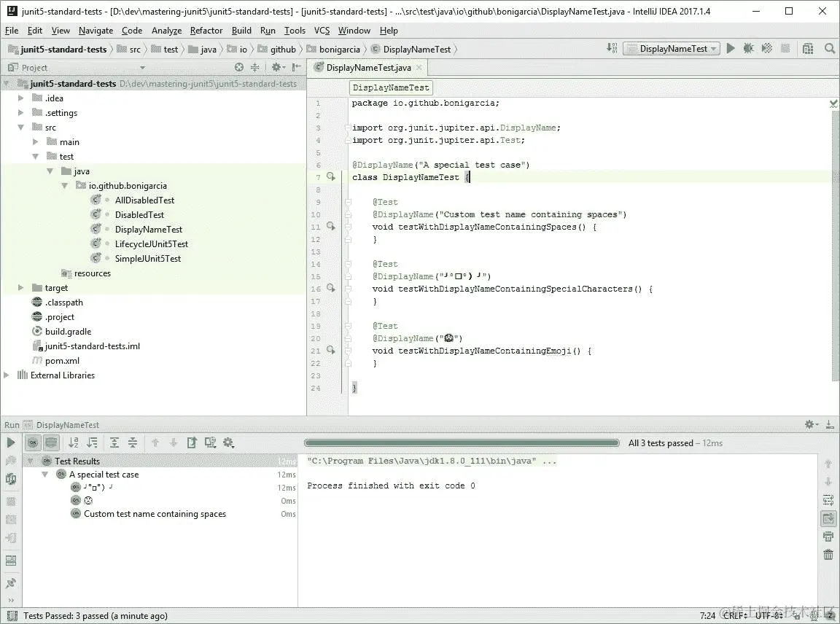Select AllDisabledTest in project tree
The width and height of the screenshot is (840, 624).
(x=144, y=200)
